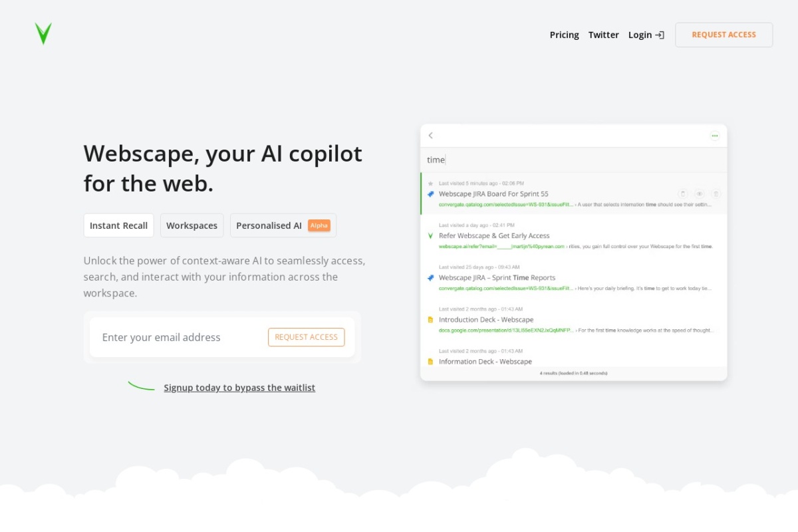Screen dimensions: 798x532
Task: Click the login arrow icon beside Login
Action: (660, 35)
